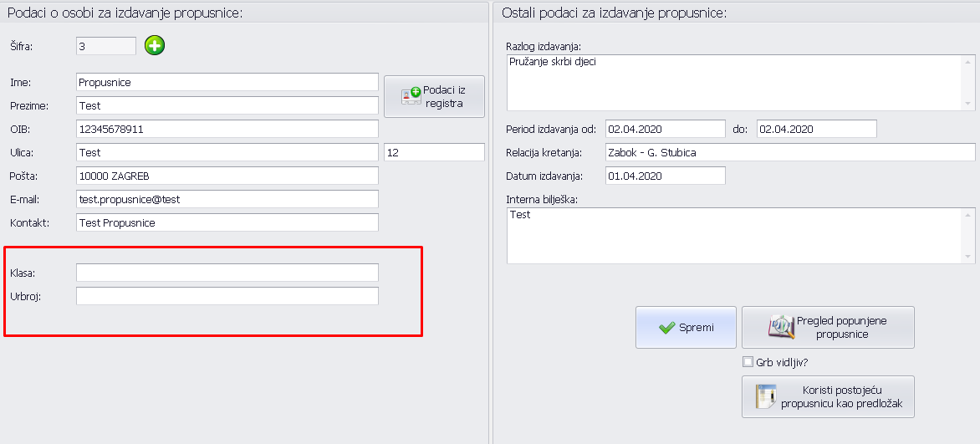Click the Relacija kretanja field
The height and width of the screenshot is (444, 980).
789,152
